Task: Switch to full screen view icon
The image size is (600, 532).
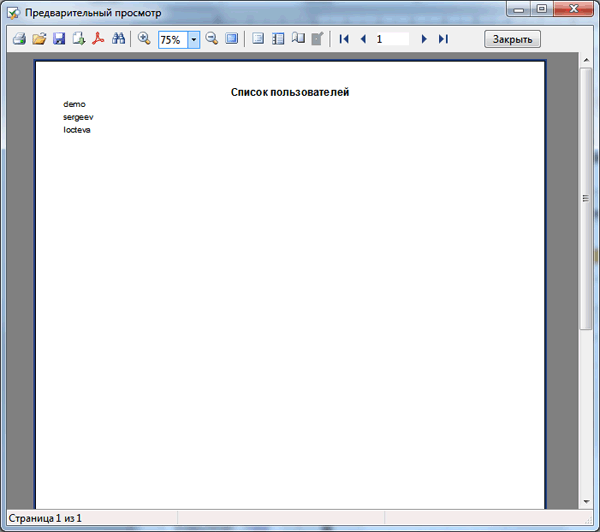Action: (x=232, y=39)
